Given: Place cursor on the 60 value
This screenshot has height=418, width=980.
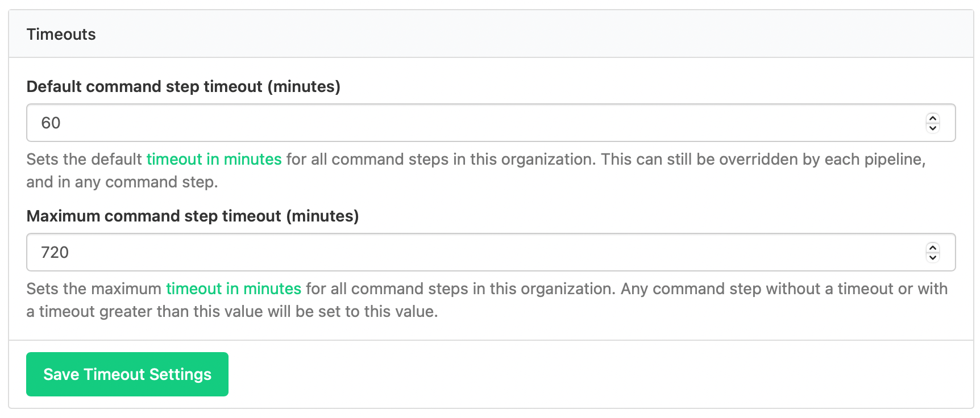Looking at the screenshot, I should [51, 123].
